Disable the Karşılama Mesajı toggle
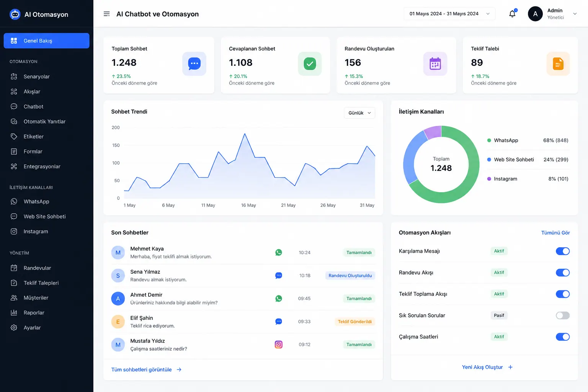 click(x=563, y=251)
